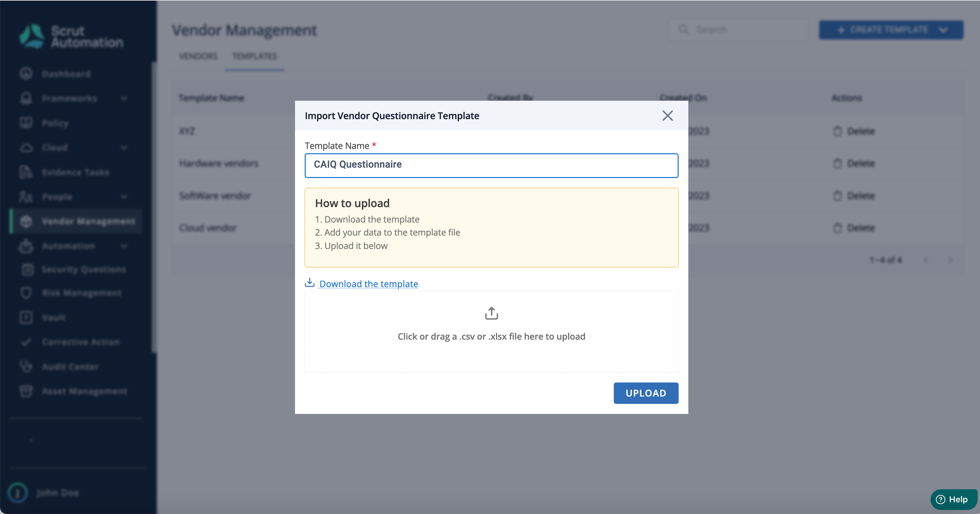Screen dimensions: 980x514
Task: Open Audit Center from the sidebar
Action: point(70,367)
